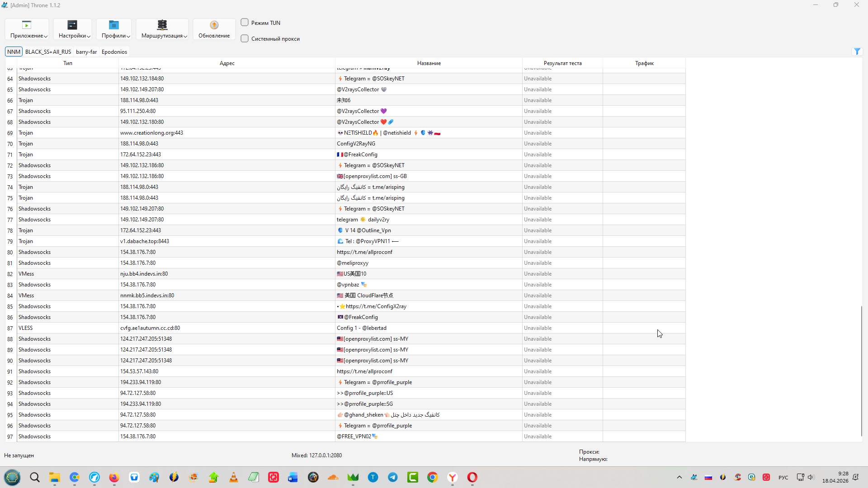Click the Маршрутизация routing icon

coord(162,25)
